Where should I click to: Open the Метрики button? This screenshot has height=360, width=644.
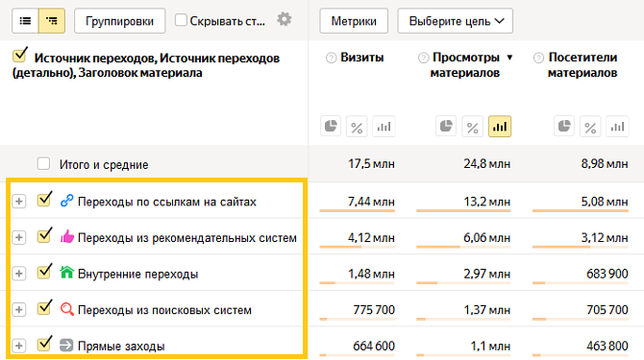tap(354, 21)
